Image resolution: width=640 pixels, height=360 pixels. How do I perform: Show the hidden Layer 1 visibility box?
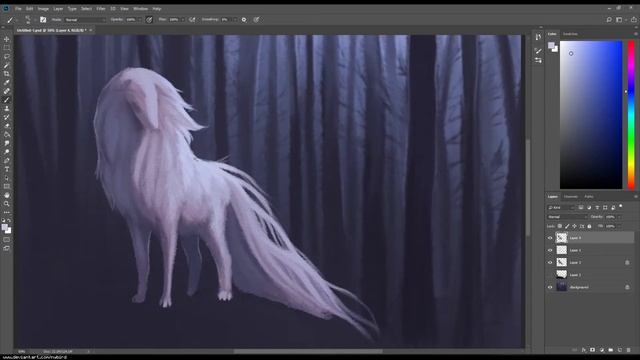(x=550, y=275)
